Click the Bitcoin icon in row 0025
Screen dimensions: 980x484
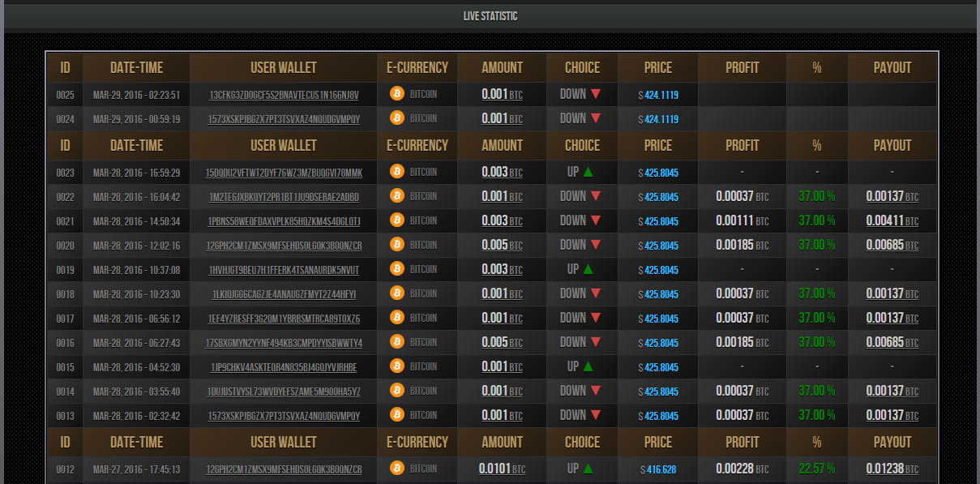396,94
